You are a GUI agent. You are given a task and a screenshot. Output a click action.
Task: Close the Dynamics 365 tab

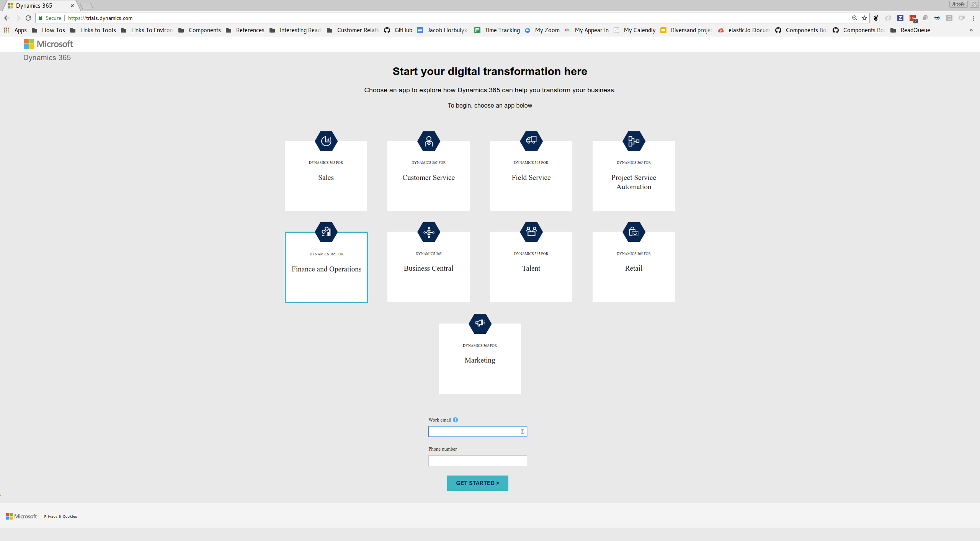[72, 6]
